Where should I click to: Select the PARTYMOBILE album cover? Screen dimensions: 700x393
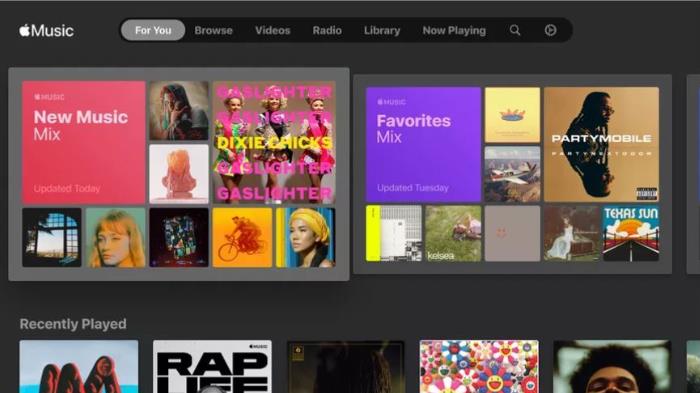(x=601, y=144)
